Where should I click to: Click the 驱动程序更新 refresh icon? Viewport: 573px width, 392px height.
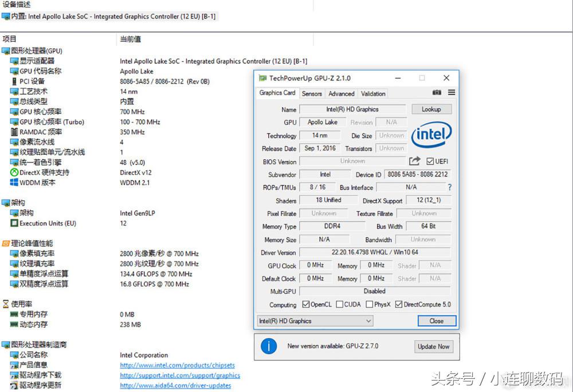pyautogui.click(x=14, y=385)
